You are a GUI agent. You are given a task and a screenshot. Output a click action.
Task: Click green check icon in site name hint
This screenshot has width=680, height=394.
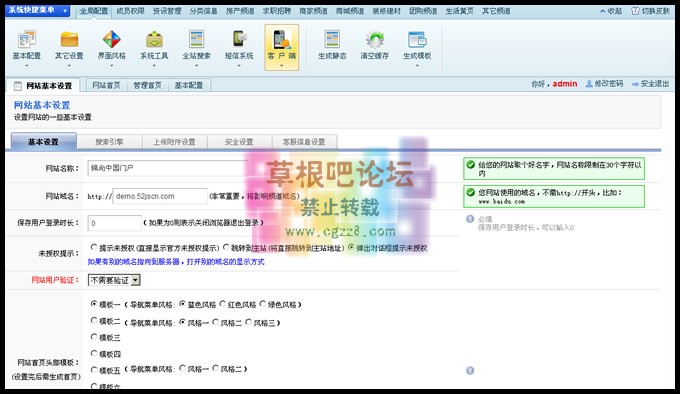471,164
